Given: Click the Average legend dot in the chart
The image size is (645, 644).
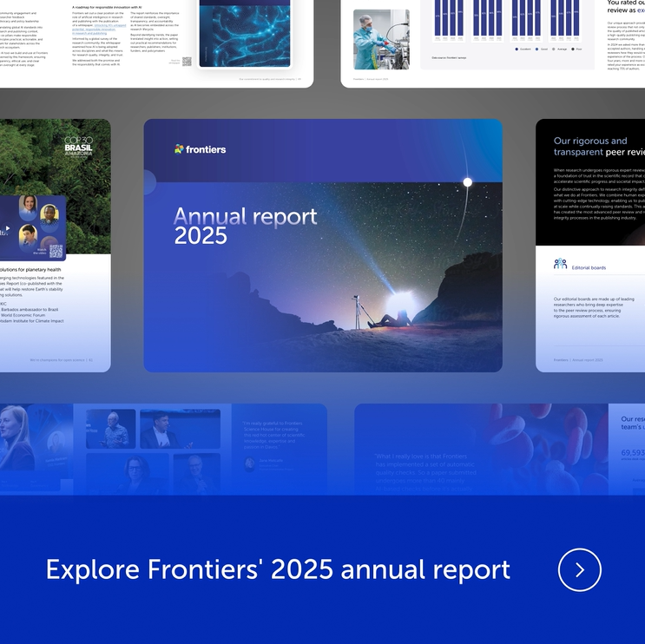Looking at the screenshot, I should tap(553, 49).
